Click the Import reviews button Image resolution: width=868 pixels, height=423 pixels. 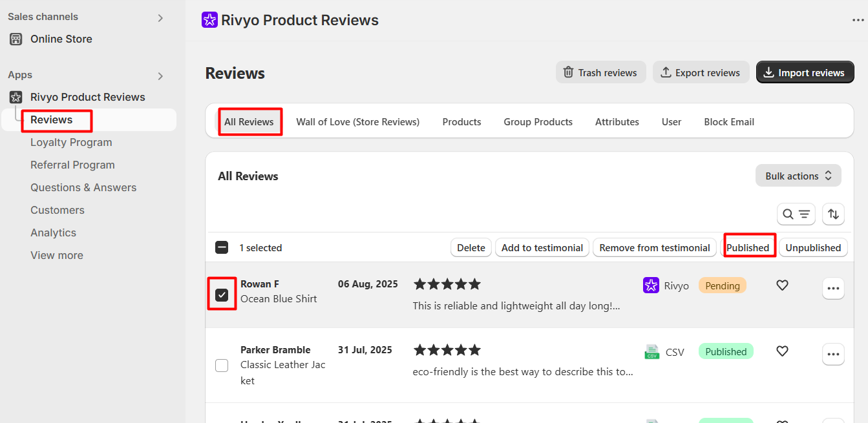805,72
